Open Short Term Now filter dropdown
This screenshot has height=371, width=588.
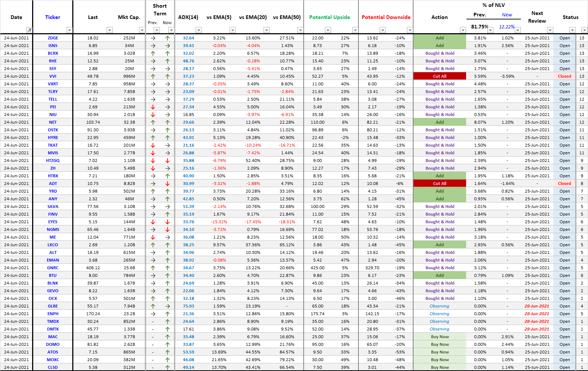[x=171, y=30]
